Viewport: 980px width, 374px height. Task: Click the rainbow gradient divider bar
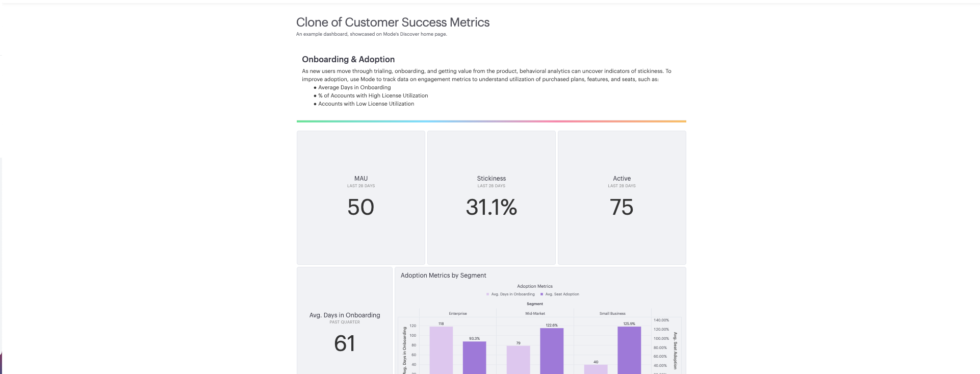(491, 121)
